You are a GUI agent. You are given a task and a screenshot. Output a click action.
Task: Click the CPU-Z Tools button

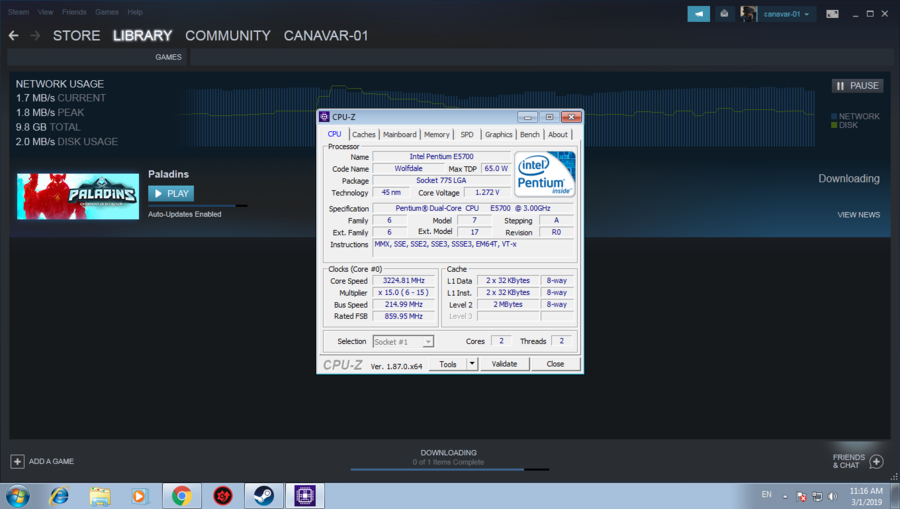[448, 364]
